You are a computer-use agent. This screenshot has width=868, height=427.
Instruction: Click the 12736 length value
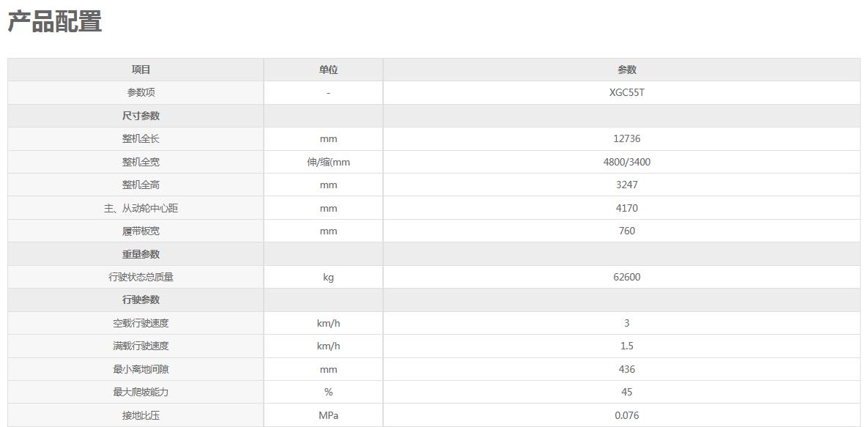626,139
